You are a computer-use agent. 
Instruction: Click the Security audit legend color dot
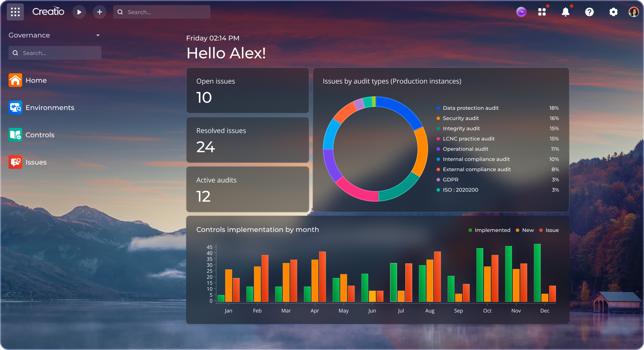(438, 118)
